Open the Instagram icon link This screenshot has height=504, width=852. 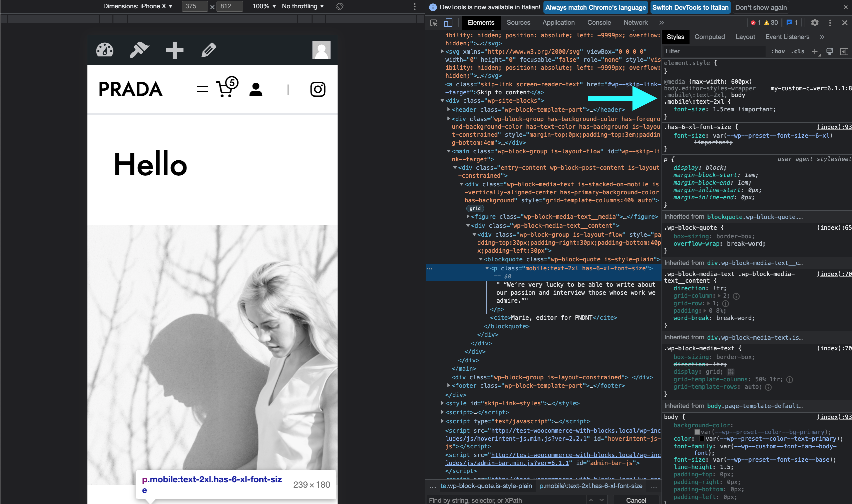coord(318,89)
